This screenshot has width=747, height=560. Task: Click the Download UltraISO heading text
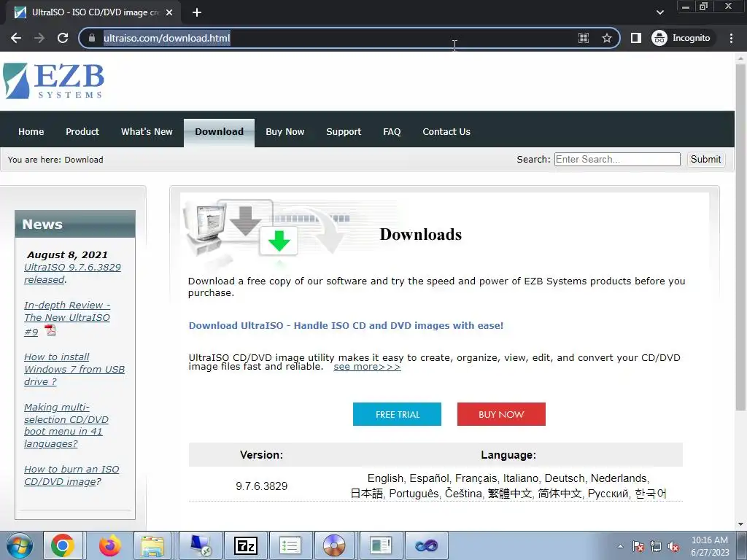(346, 326)
